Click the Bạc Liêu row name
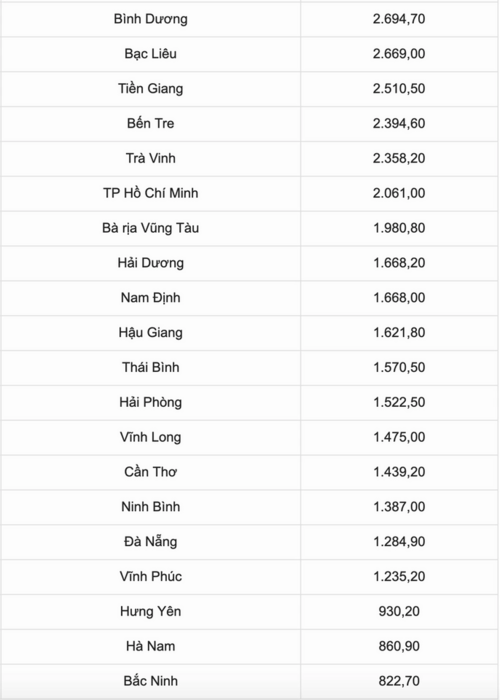This screenshot has height=700, width=500. [x=150, y=54]
